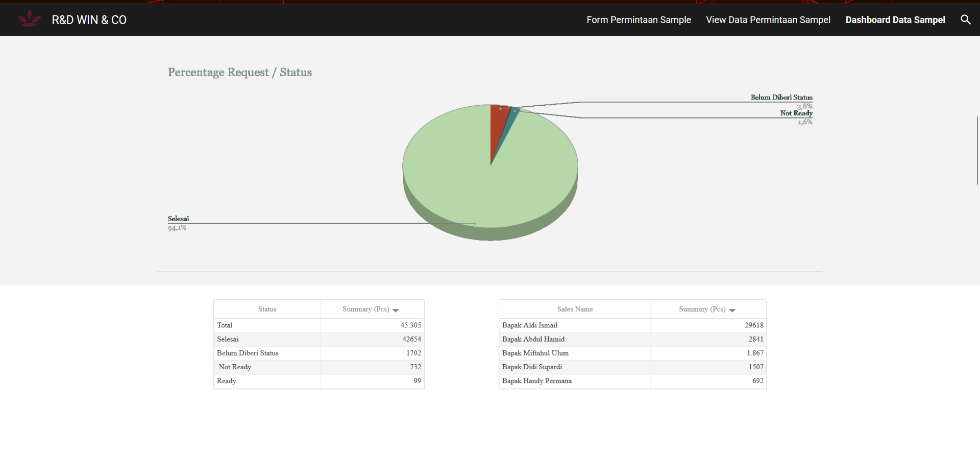Click the R&D WIN & CO logo icon
Screen dimensions: 980x452
[29, 19]
